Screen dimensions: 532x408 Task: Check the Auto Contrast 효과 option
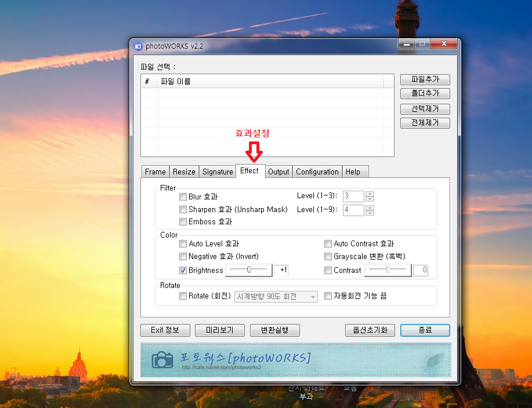(x=328, y=243)
